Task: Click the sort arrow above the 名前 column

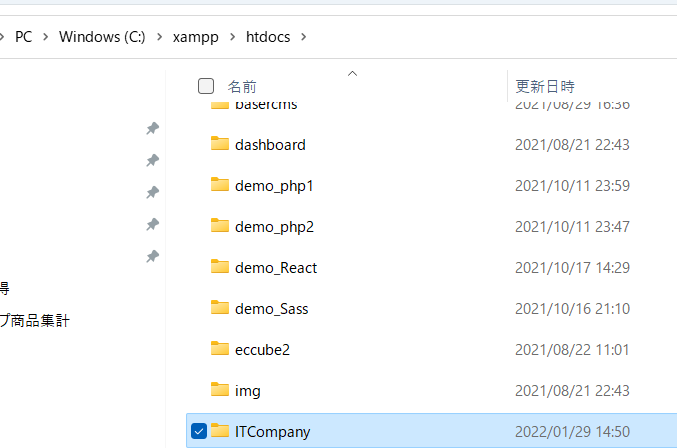Action: (352, 74)
